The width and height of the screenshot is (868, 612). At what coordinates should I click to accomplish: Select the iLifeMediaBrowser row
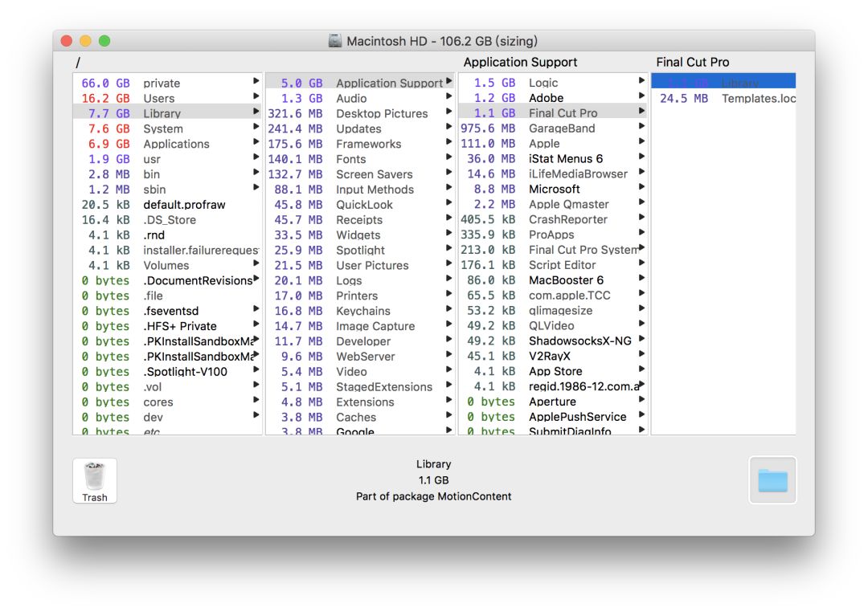[x=553, y=173]
